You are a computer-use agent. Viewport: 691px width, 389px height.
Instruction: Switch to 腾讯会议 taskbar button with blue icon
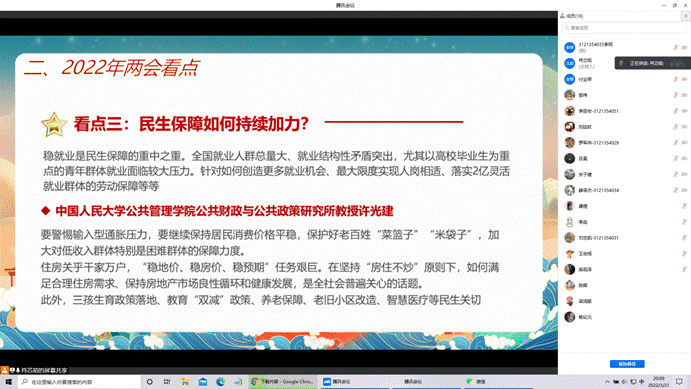[x=356, y=382]
